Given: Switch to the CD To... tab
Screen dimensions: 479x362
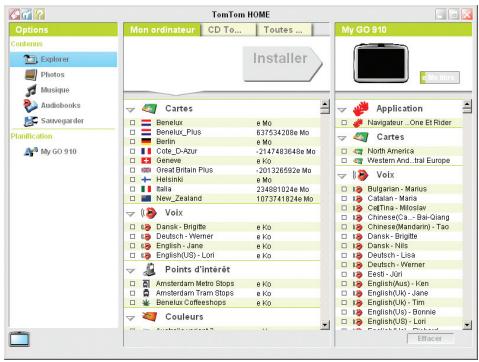Looking at the screenshot, I should click(229, 30).
